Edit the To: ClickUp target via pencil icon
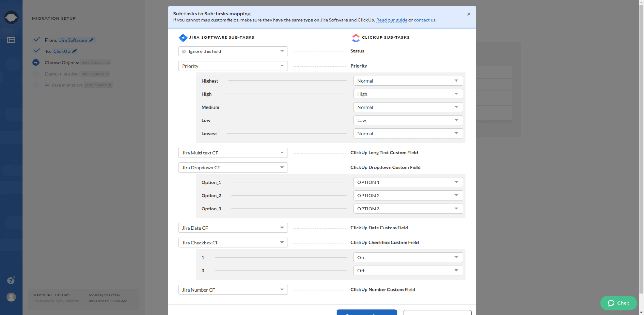This screenshot has height=315, width=644. [x=75, y=51]
